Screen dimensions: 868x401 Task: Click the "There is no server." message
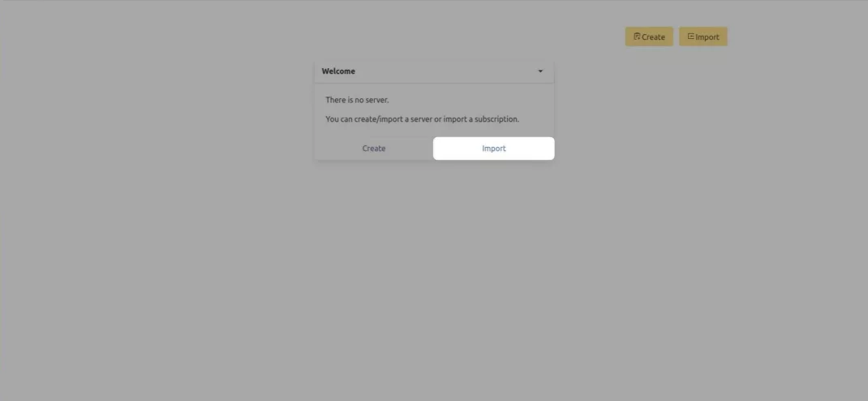[357, 101]
